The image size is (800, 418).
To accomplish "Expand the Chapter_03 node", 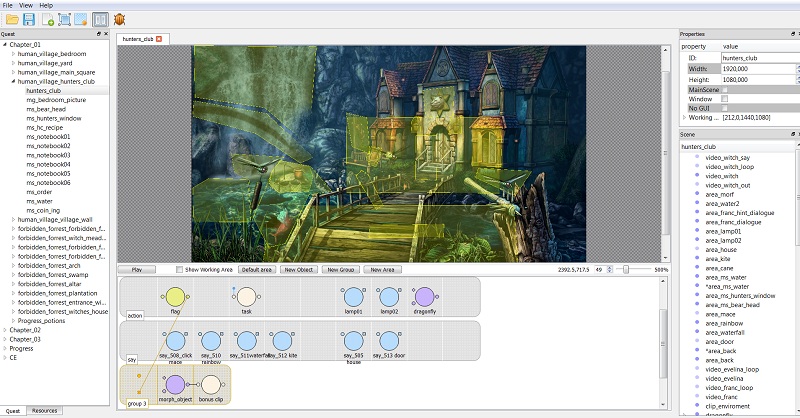I will coord(5,339).
